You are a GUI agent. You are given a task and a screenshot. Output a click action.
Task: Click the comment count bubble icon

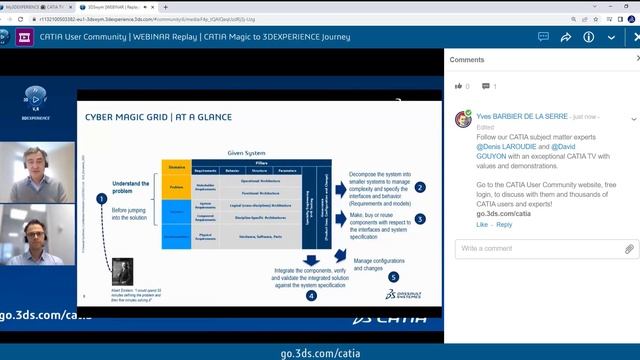[x=486, y=86]
